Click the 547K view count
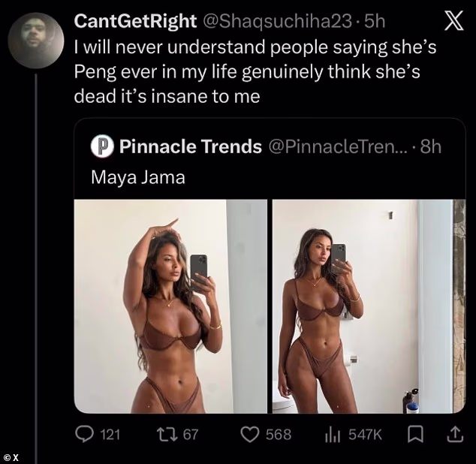The width and height of the screenshot is (476, 464). coord(365,433)
